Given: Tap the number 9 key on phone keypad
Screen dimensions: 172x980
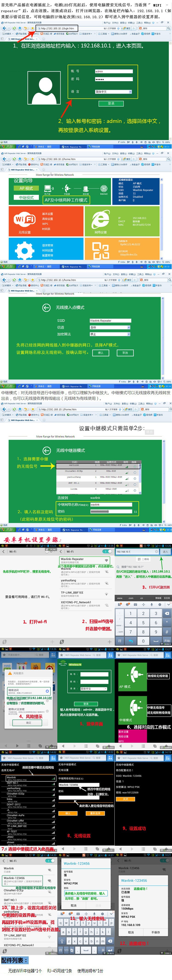Looking at the screenshot, I should 156,632.
